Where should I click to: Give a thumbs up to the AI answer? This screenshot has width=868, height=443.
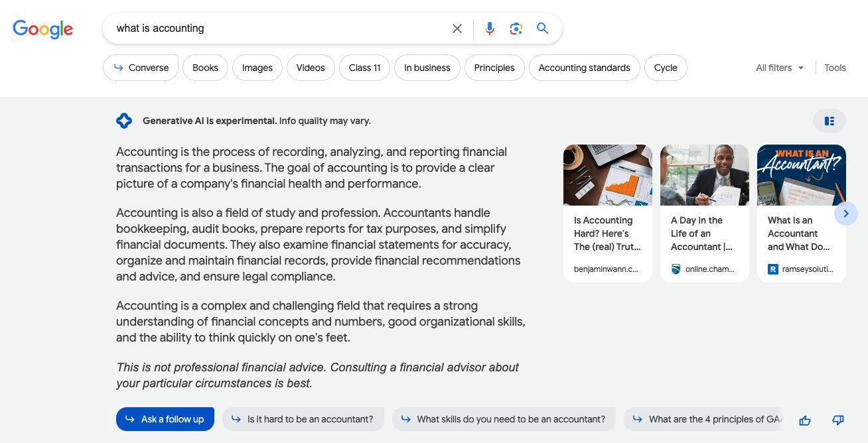tap(805, 420)
